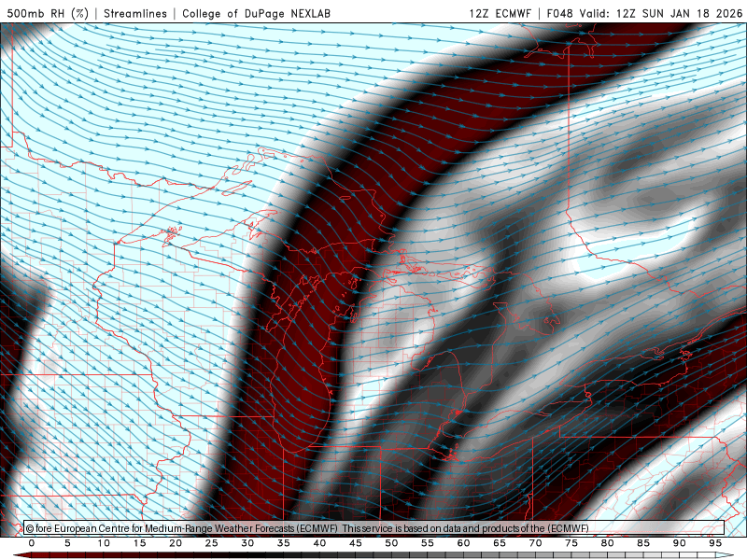The width and height of the screenshot is (747, 560).
Task: Click the "50" colorbar scale label
Action: 391,543
